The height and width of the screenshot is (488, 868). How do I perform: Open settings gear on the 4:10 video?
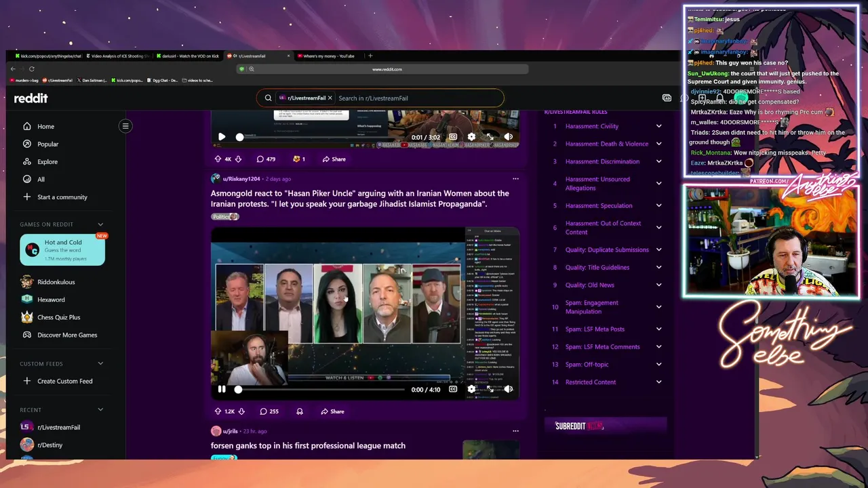(x=471, y=390)
